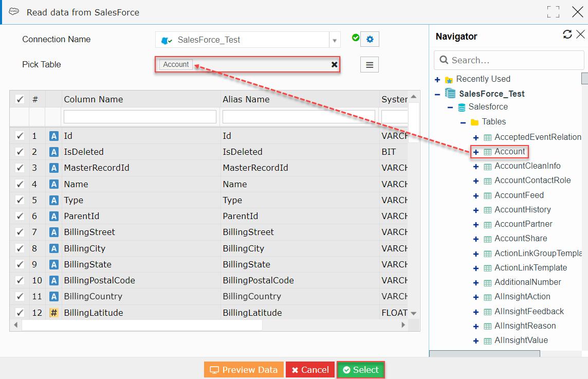Uncheck the BillingState column checkbox
Viewport: 588px width, 379px height.
pyautogui.click(x=20, y=264)
